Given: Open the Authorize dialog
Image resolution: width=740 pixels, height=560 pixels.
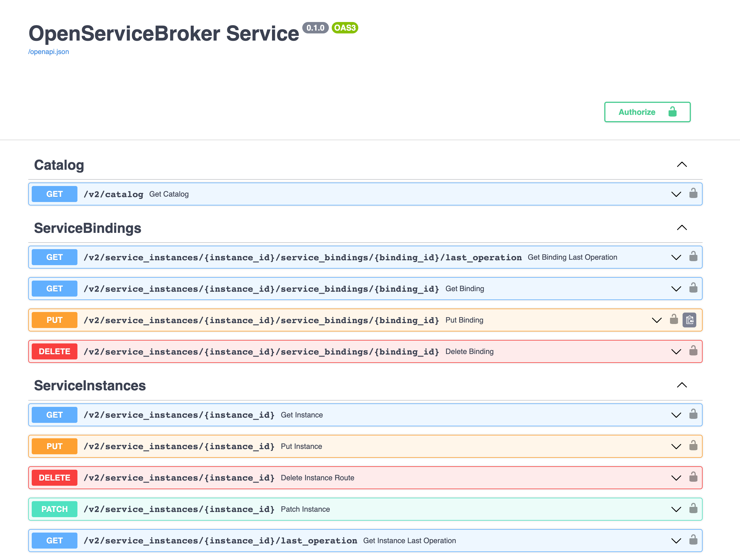Looking at the screenshot, I should point(647,112).
